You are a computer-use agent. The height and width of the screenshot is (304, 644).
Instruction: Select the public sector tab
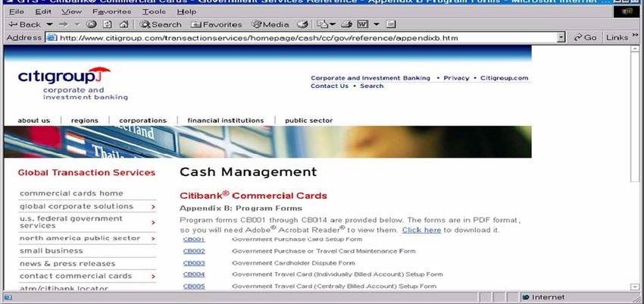click(x=309, y=121)
